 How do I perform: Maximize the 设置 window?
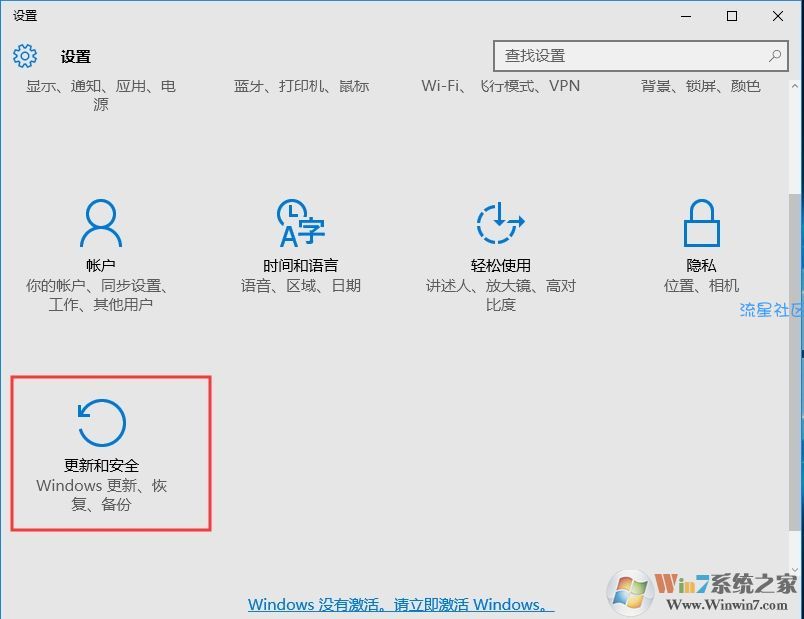732,16
